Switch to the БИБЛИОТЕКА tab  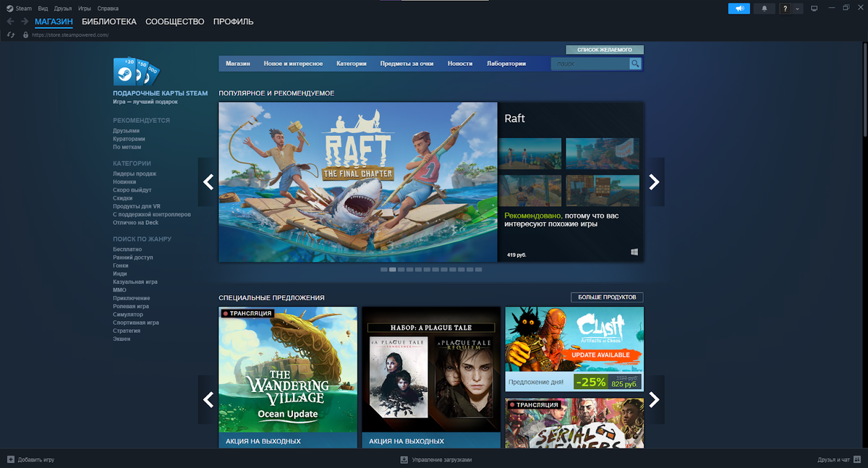(x=109, y=22)
